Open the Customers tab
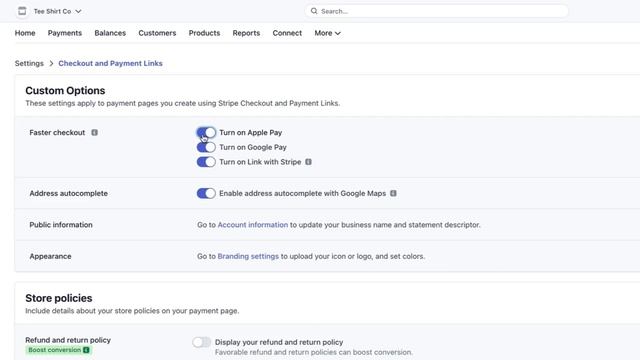This screenshot has width=640, height=360. click(157, 33)
